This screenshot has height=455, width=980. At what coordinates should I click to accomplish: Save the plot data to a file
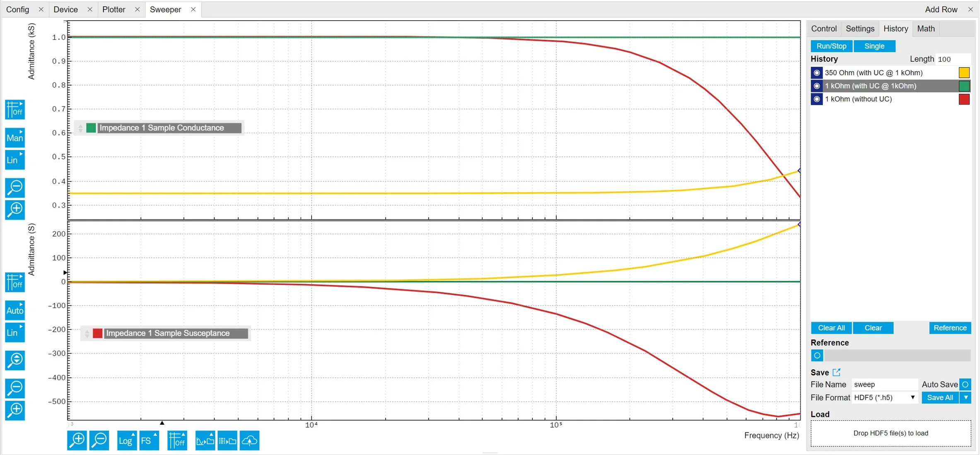pyautogui.click(x=227, y=440)
